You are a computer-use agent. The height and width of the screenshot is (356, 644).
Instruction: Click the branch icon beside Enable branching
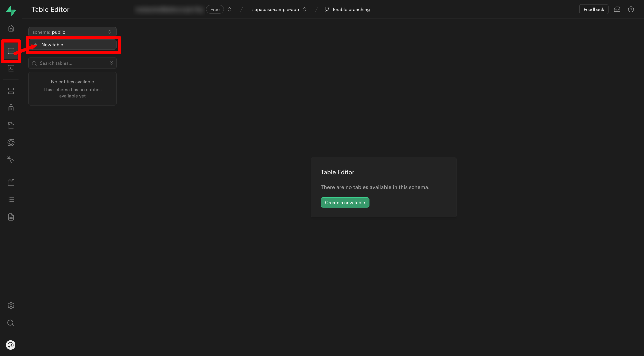327,9
